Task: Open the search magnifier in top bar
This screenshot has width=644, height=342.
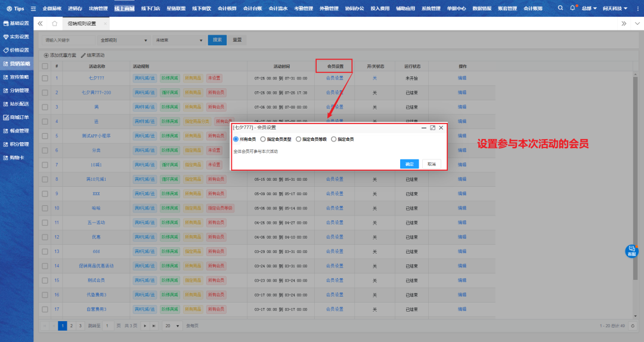Action: [561, 8]
